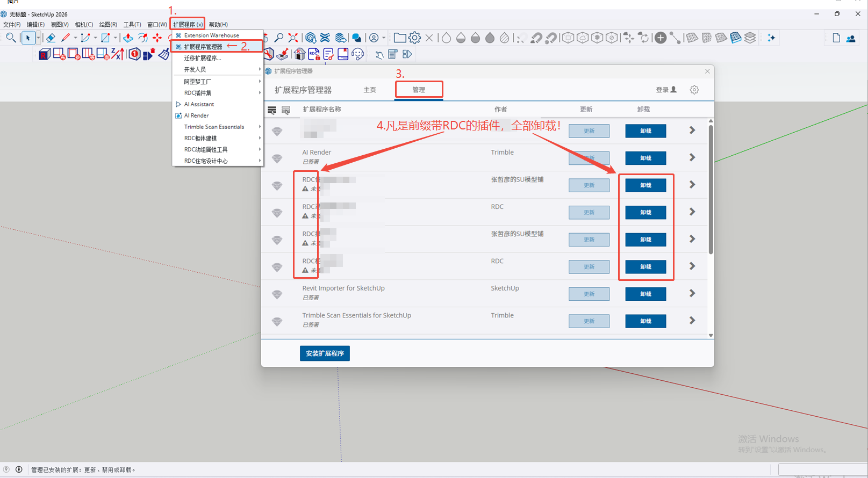Click the RDC house plugin icon
868x478 pixels.
(299, 54)
